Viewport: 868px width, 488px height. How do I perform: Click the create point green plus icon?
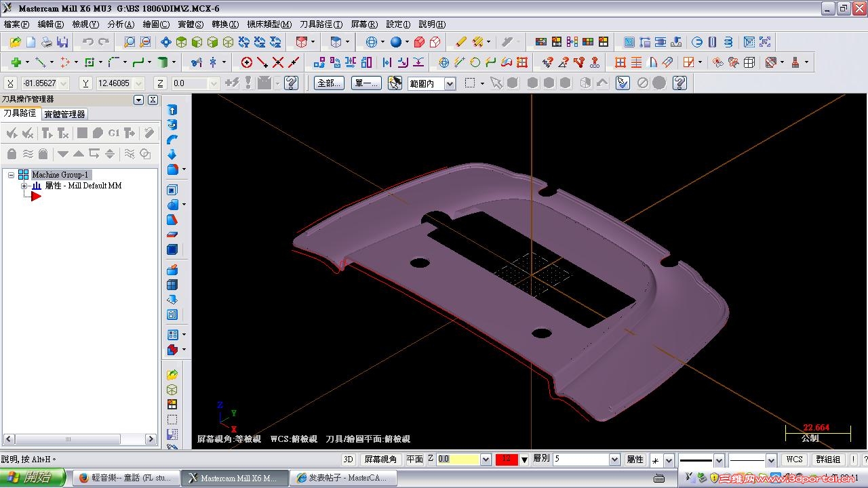pyautogui.click(x=16, y=62)
